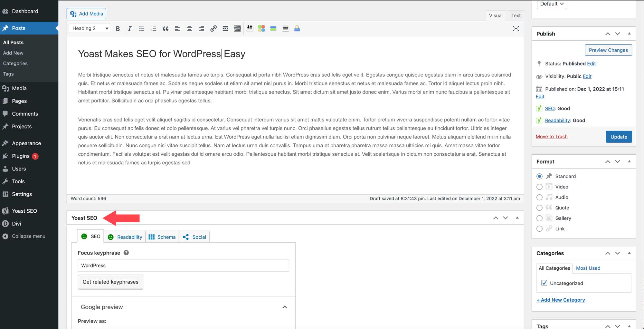The image size is (644, 329).
Task: Apply italic formatting from toolbar
Action: pyautogui.click(x=129, y=29)
